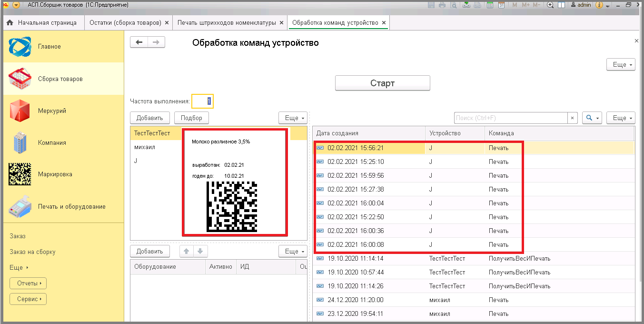Open the calendar icon in title toolbar
Screen dimensions: 644x324
point(501,5)
